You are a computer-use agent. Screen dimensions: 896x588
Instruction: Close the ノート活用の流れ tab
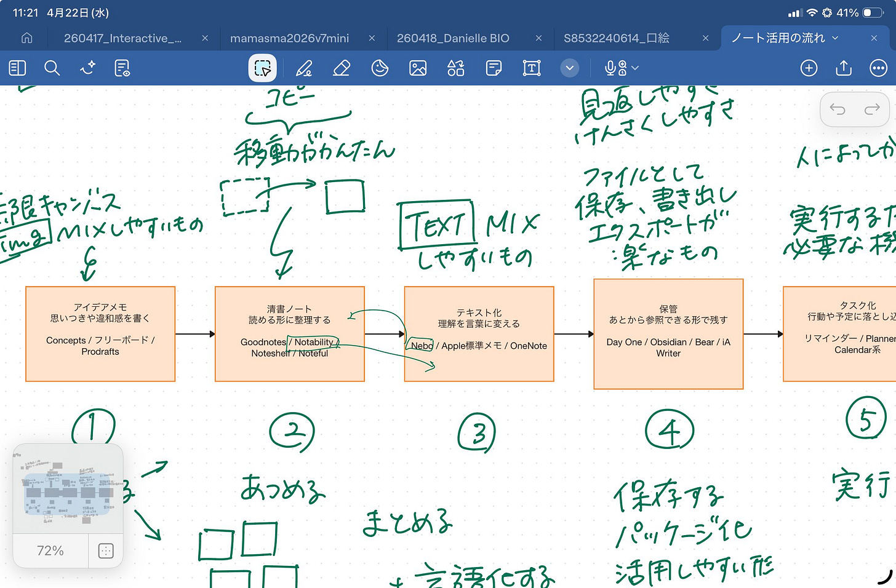click(x=874, y=38)
